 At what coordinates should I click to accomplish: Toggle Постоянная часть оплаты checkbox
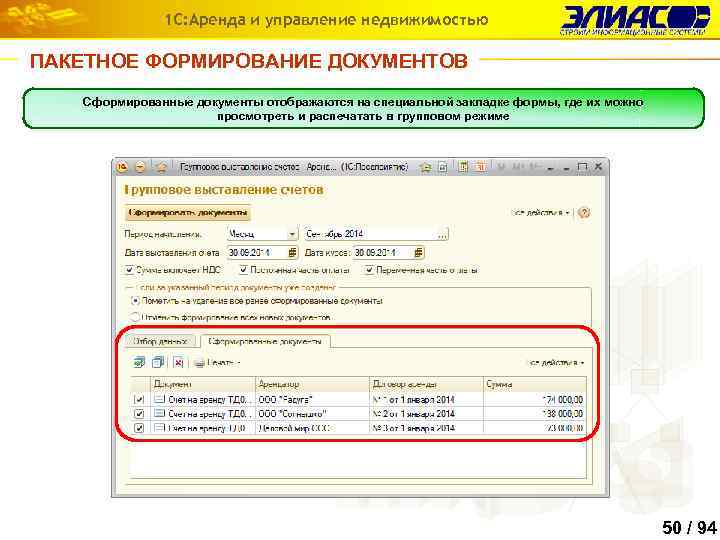tap(243, 270)
